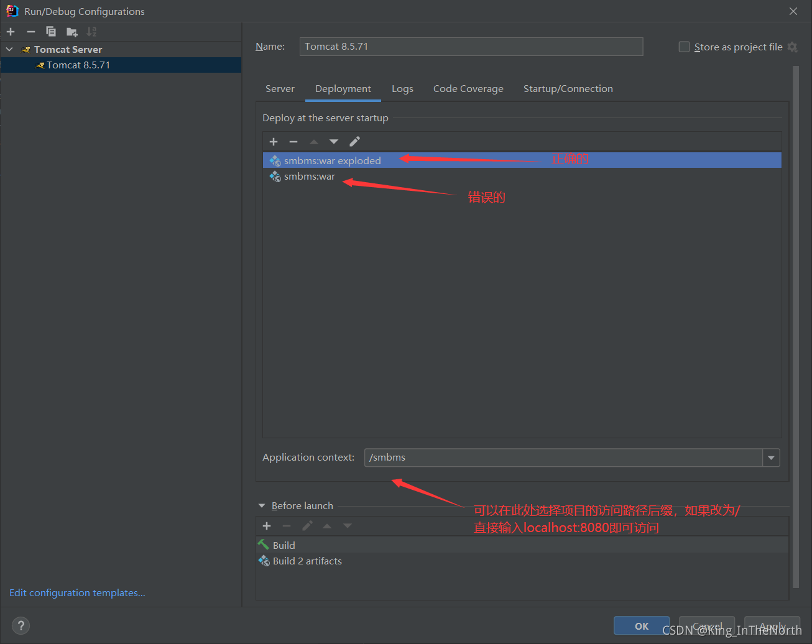Select the Build 2 artifacts task

coord(522,561)
